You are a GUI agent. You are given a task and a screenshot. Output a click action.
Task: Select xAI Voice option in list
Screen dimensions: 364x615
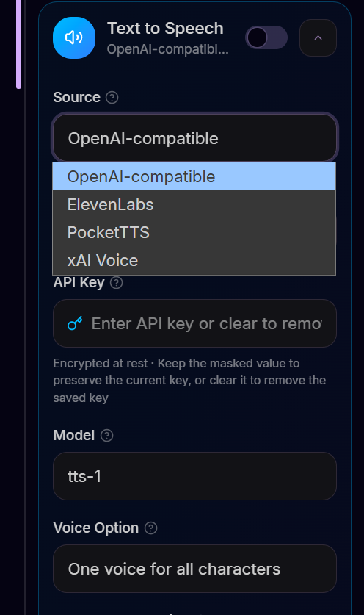194,260
